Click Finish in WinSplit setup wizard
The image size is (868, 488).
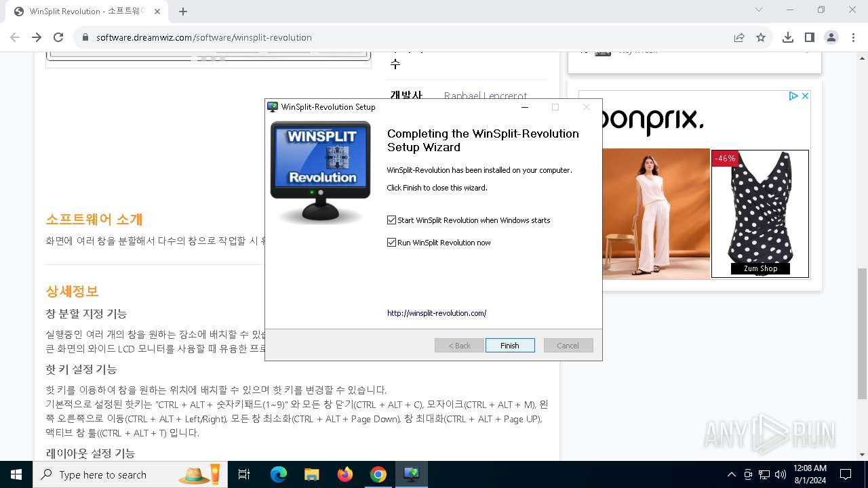510,346
